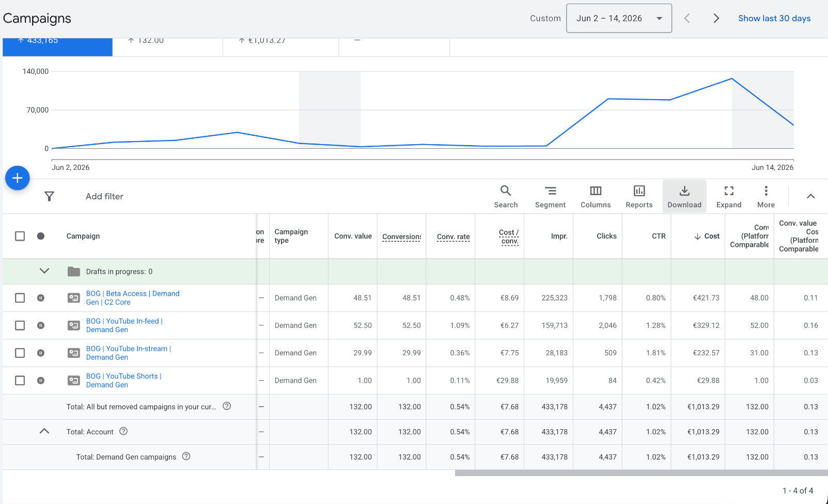Click Add filter field
This screenshot has height=504, width=828.
pos(104,196)
